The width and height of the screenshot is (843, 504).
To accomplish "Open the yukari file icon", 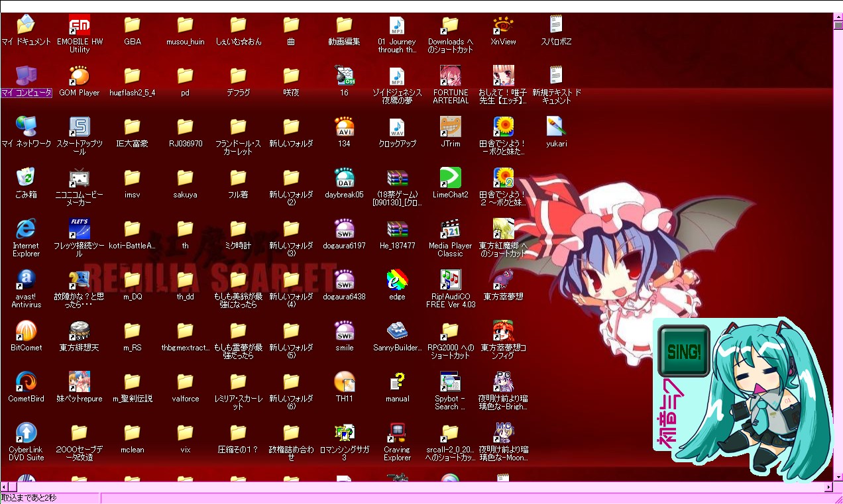I will (x=557, y=127).
